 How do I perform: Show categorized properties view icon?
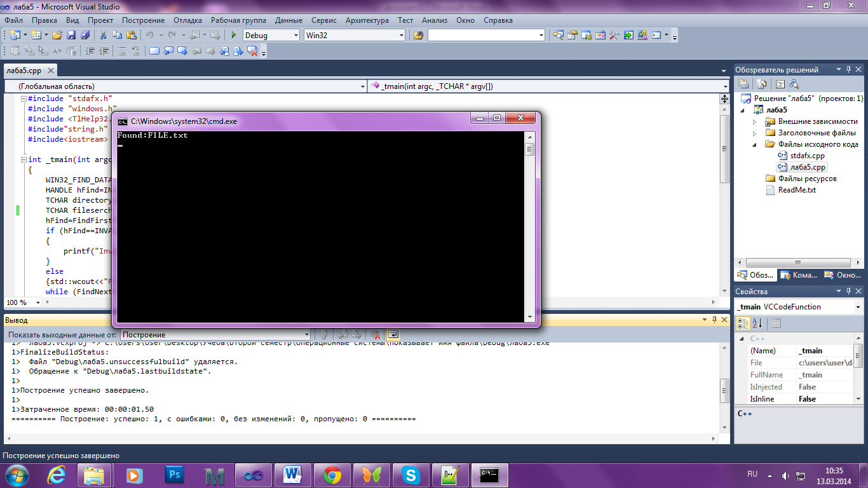click(x=743, y=323)
